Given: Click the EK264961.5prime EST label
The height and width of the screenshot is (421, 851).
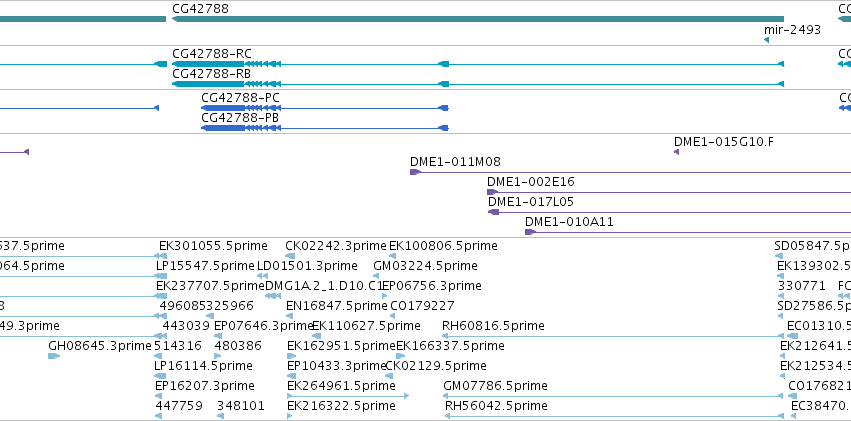Looking at the screenshot, I should [x=341, y=386].
